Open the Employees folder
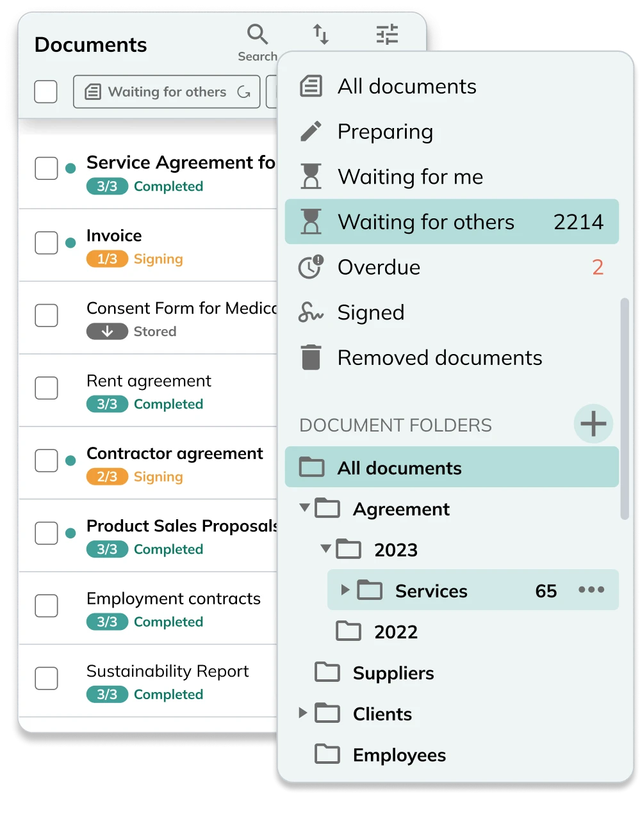640x840 pixels. click(398, 755)
